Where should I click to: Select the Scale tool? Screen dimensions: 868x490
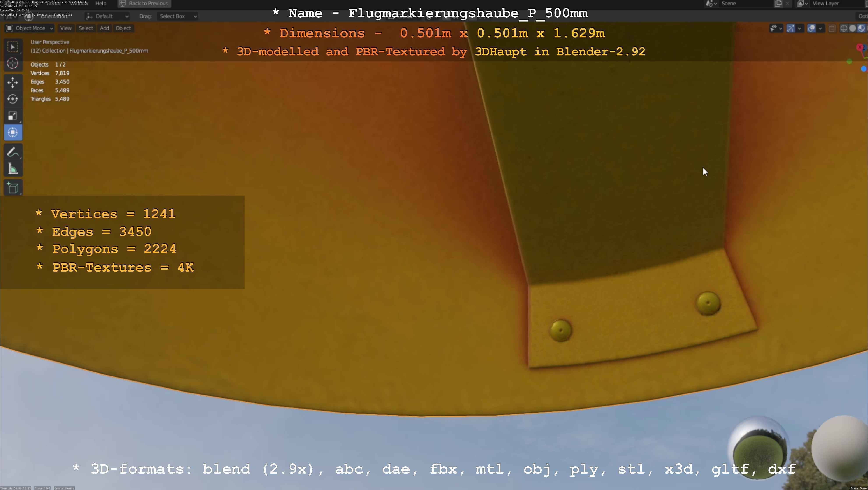coord(13,116)
